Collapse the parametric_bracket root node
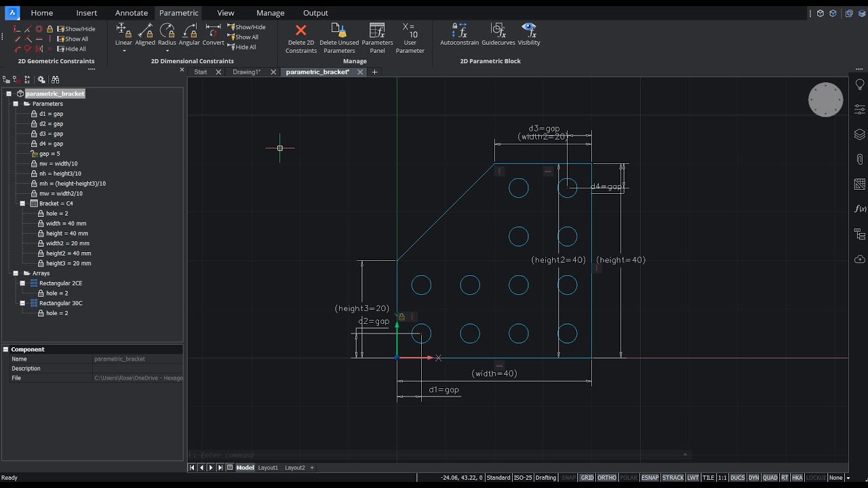Screen dimensions: 868x488 (x=9, y=94)
